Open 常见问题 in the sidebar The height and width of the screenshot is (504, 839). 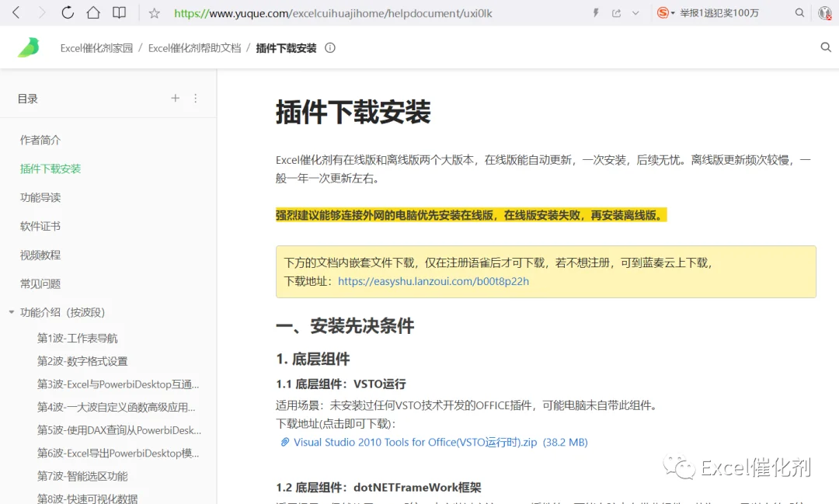(40, 284)
